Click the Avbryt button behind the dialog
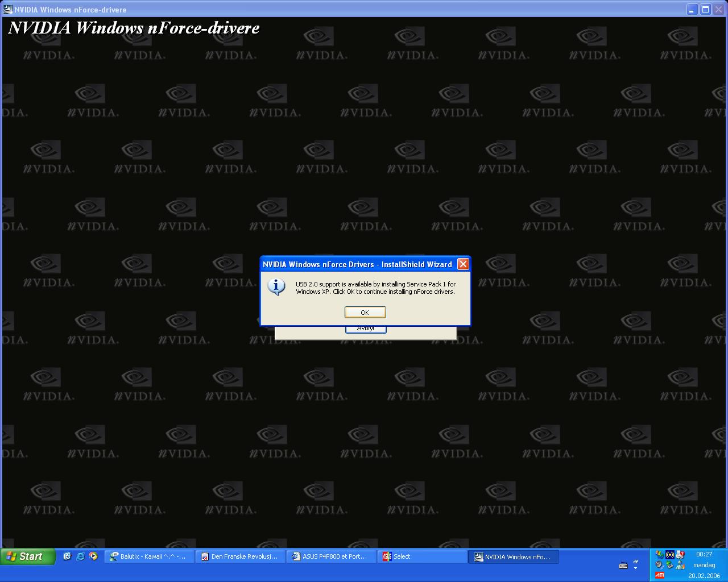The image size is (728, 582). [x=366, y=329]
